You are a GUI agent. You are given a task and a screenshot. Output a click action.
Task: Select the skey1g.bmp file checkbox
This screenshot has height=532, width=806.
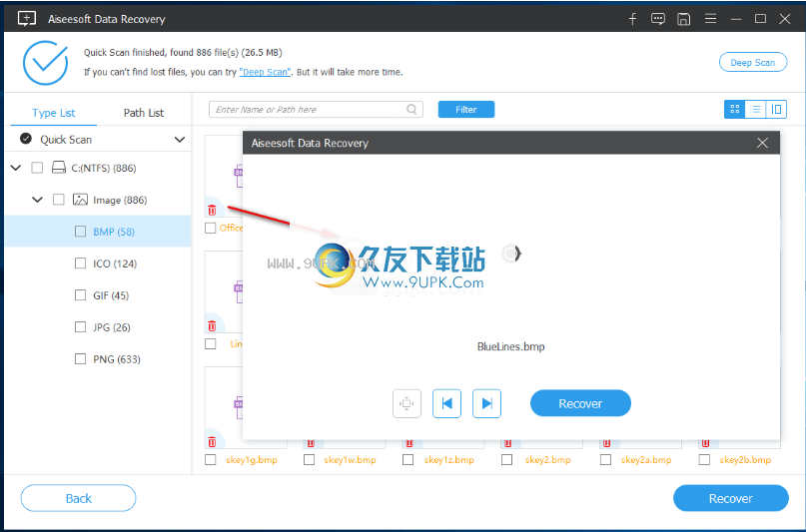pyautogui.click(x=210, y=459)
